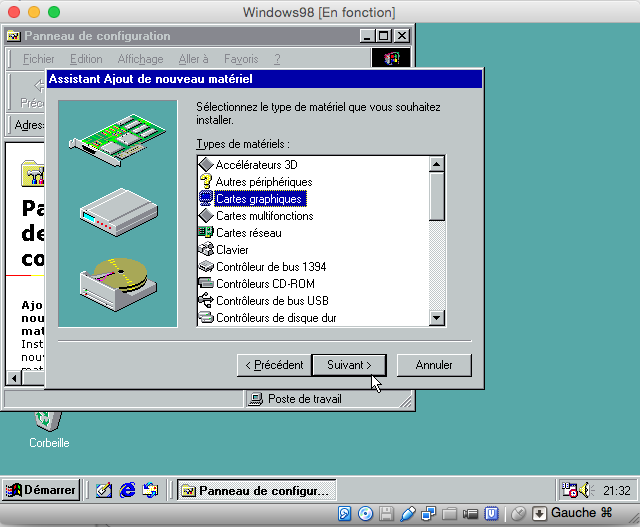Click the Panneau de configuration title bar icon
This screenshot has height=527, width=640.
(13, 36)
